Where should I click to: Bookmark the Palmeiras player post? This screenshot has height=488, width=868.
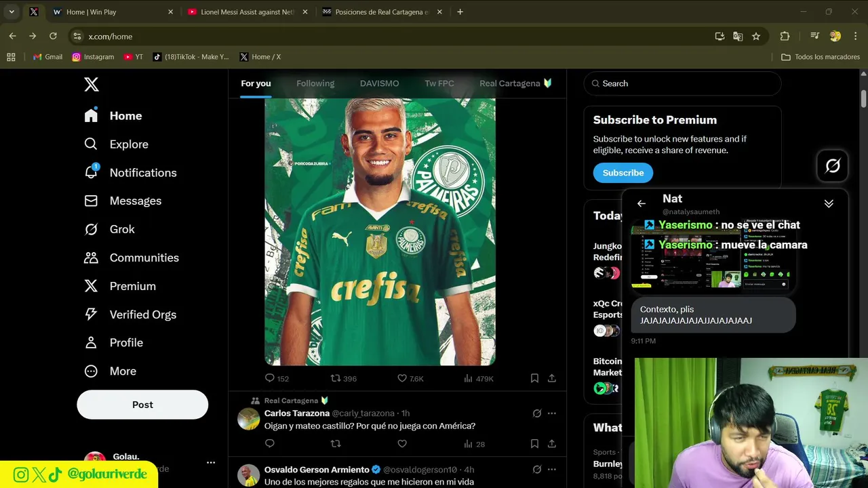click(534, 378)
